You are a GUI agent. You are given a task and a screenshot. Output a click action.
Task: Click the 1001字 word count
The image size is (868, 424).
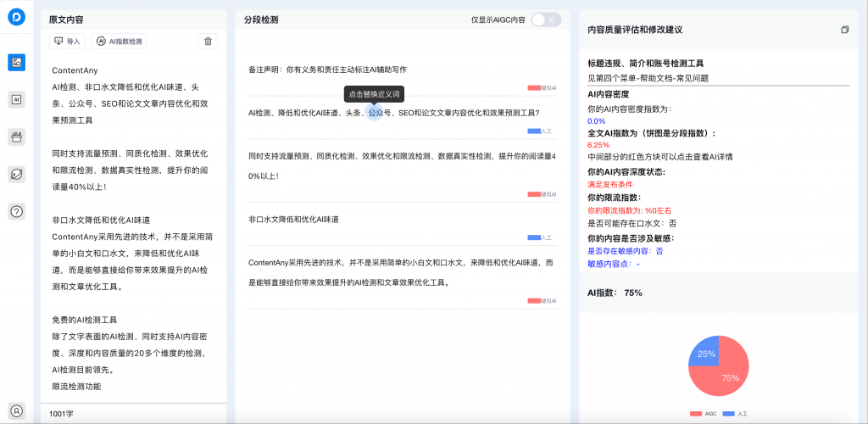pos(59,414)
